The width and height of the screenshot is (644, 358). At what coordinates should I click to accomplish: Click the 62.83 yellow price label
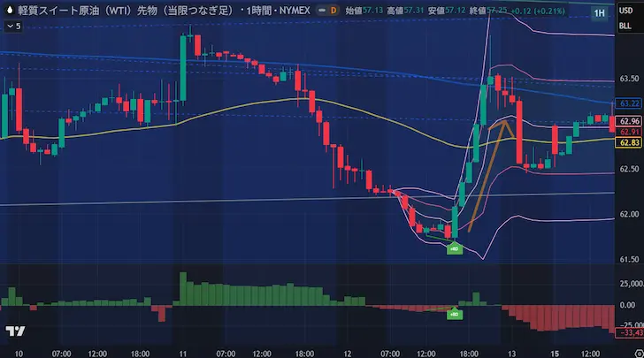pyautogui.click(x=630, y=143)
